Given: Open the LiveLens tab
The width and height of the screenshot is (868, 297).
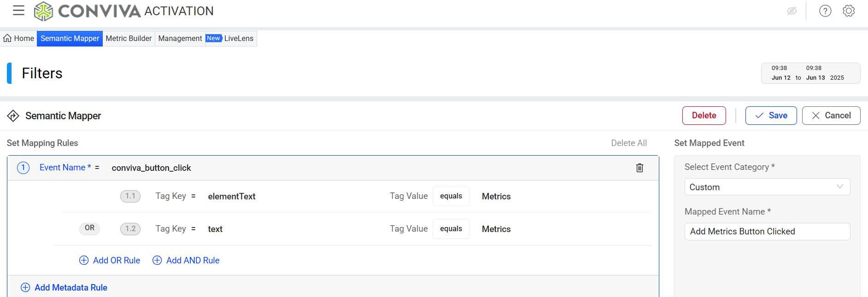Looking at the screenshot, I should 238,38.
